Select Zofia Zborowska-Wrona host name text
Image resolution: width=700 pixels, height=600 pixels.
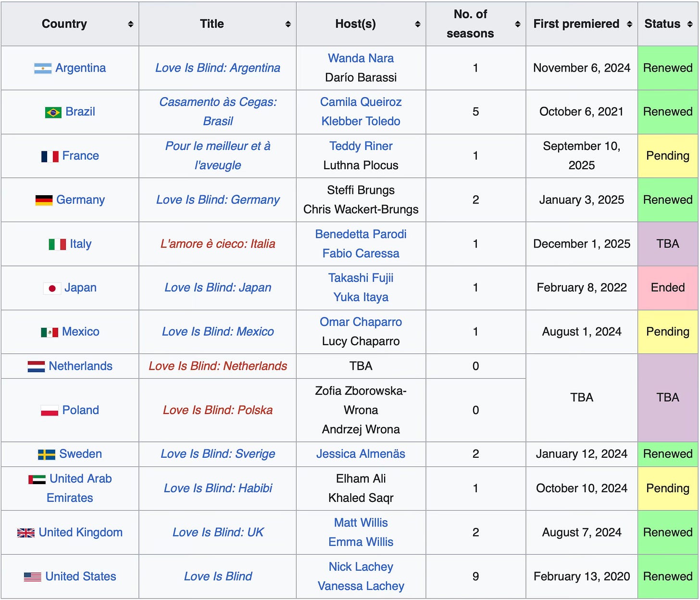point(361,400)
